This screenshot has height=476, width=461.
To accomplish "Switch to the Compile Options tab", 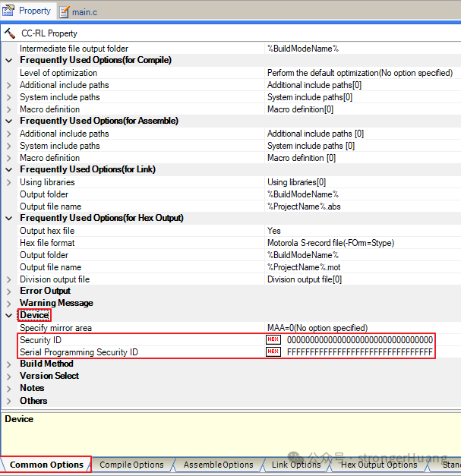I will pyautogui.click(x=131, y=465).
